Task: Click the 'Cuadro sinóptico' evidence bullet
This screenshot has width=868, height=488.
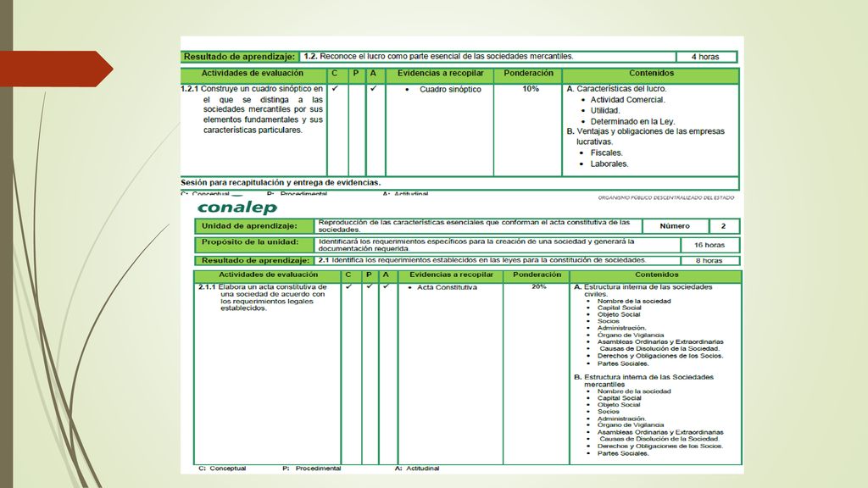Action: click(450, 89)
